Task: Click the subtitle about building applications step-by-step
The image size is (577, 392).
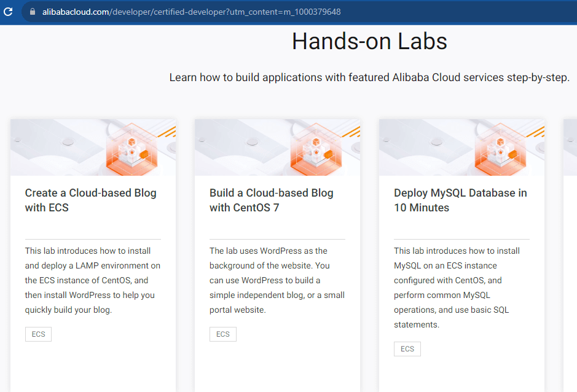Action: tap(369, 77)
